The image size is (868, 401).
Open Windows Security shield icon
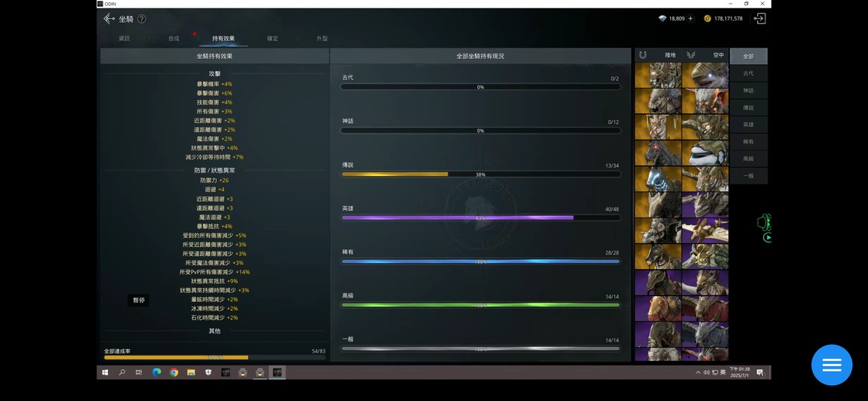coord(208,372)
